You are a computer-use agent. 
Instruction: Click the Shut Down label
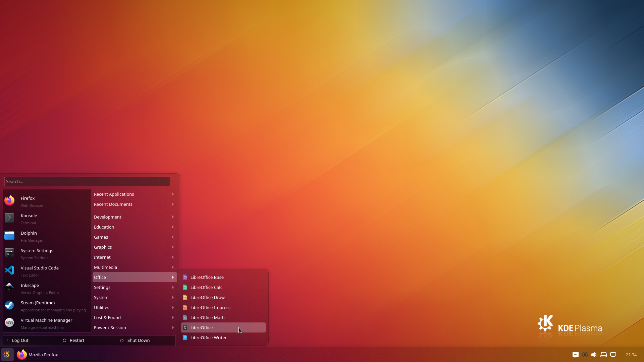pyautogui.click(x=139, y=340)
